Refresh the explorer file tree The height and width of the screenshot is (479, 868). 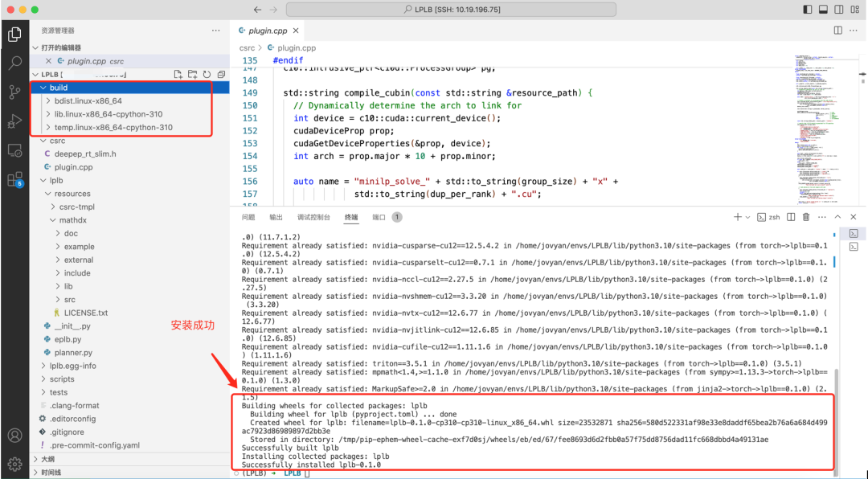207,74
